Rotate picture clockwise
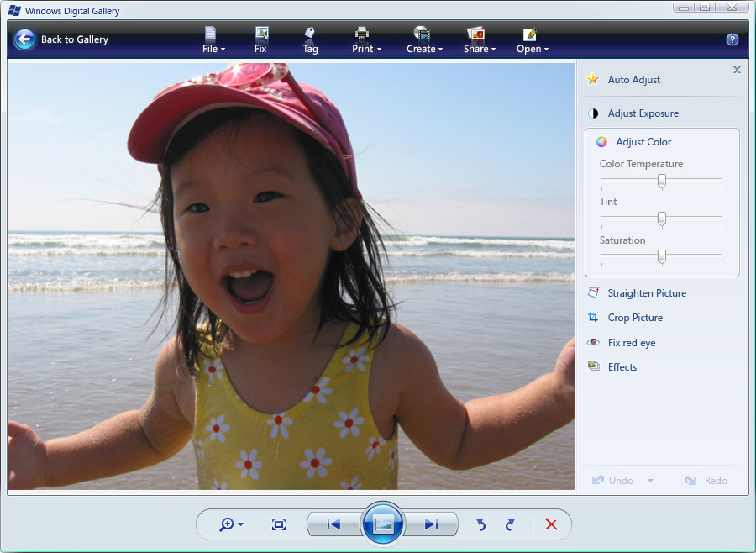 [x=510, y=524]
